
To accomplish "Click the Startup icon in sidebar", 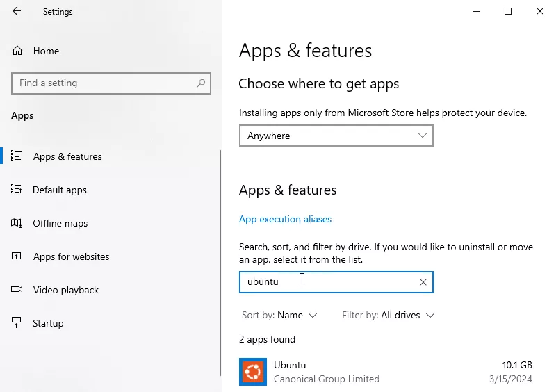I will click(16, 322).
